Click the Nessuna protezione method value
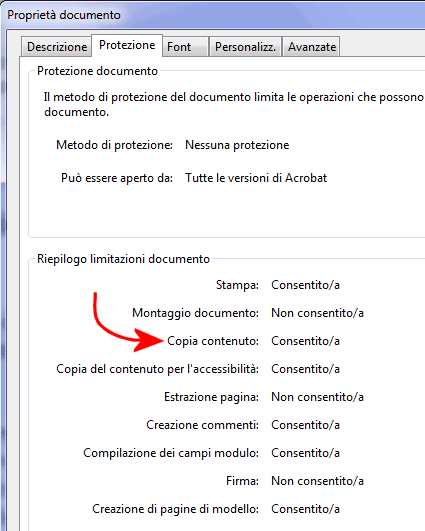This screenshot has width=425, height=531. [237, 145]
